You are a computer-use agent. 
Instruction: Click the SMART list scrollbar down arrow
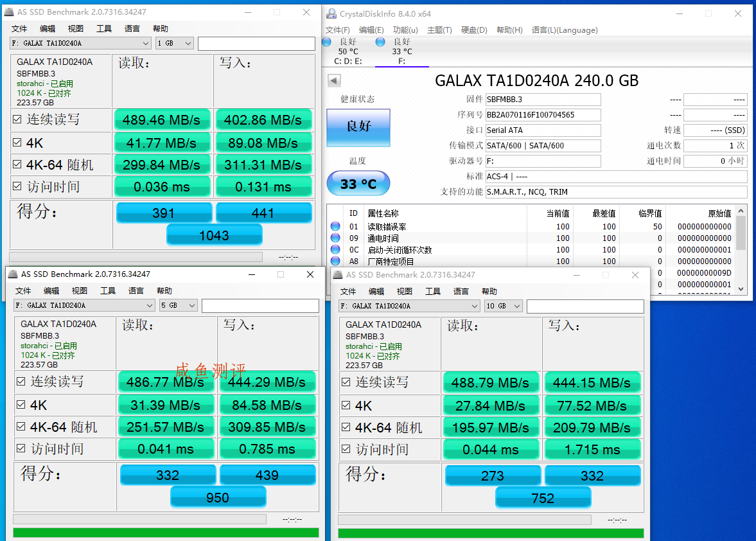tap(741, 289)
